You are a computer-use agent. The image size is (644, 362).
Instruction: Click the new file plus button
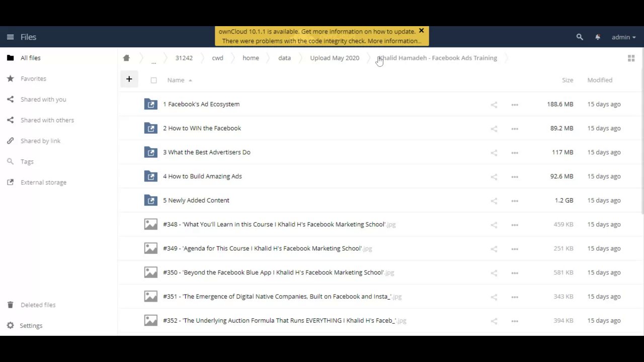(x=129, y=79)
